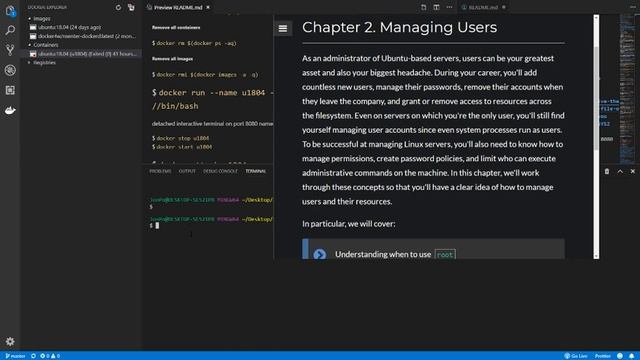Click the blue arrow bullet before Understanding
The width and height of the screenshot is (640, 360).
point(320,254)
